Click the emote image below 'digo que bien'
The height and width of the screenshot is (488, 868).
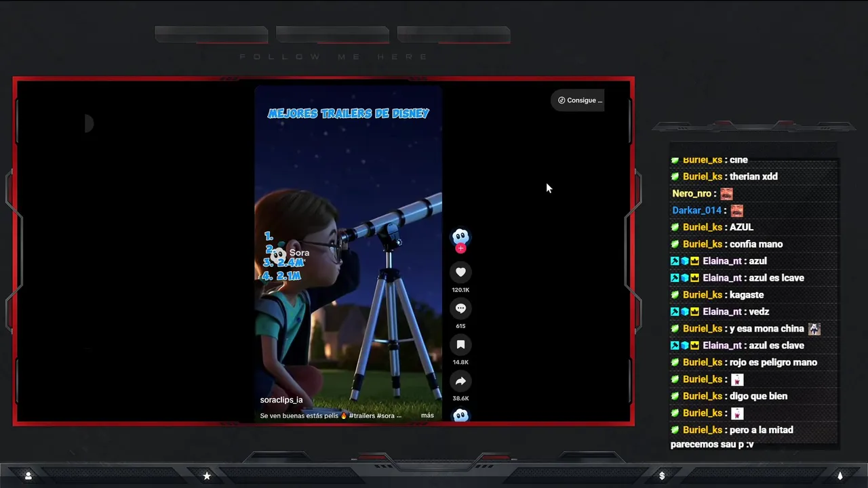point(736,413)
